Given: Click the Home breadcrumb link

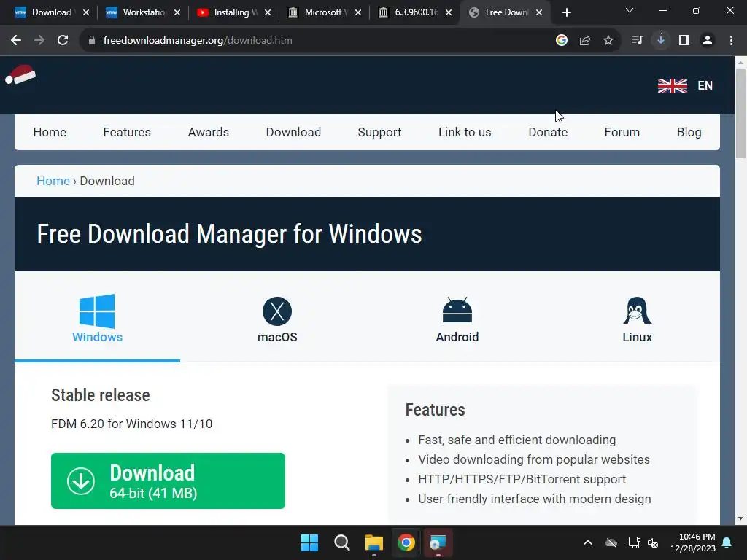Looking at the screenshot, I should [53, 181].
